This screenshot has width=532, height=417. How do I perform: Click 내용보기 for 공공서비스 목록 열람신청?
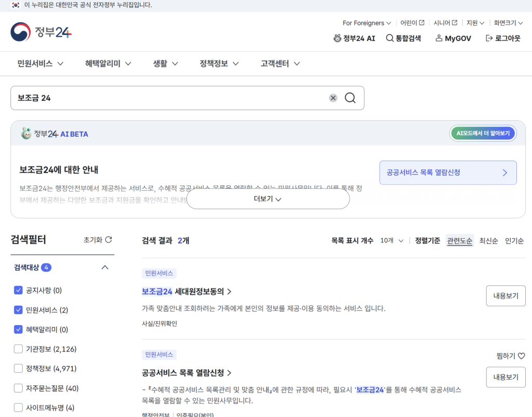point(506,377)
